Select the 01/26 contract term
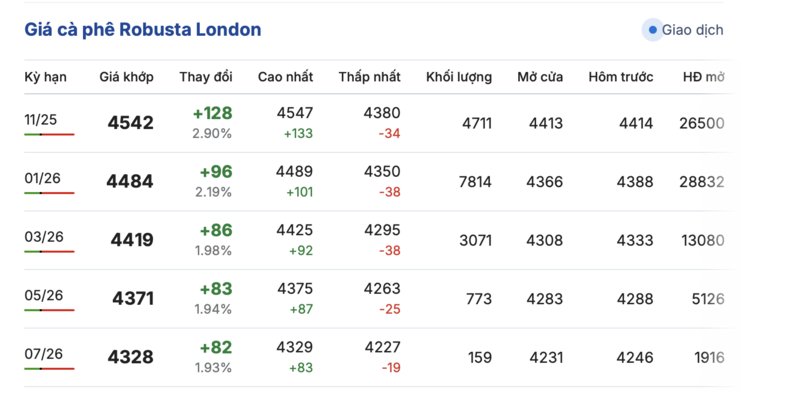Screen dimensions: 800x405 pyautogui.click(x=42, y=179)
